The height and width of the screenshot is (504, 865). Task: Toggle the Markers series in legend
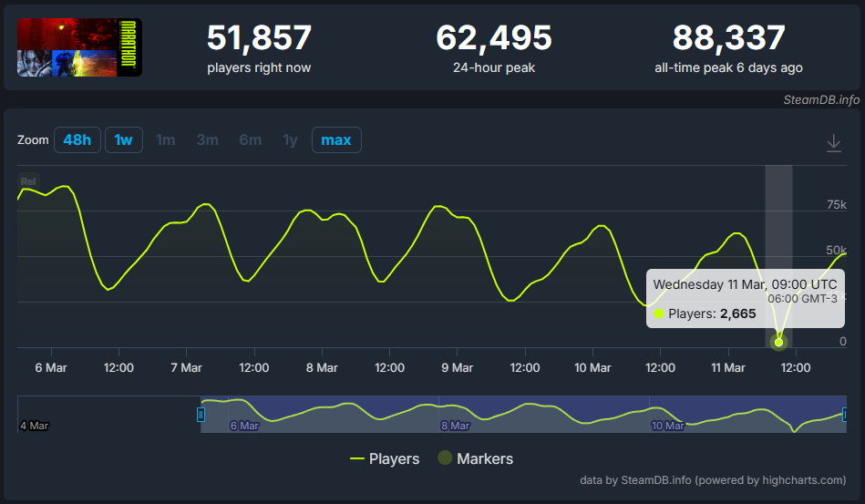click(x=476, y=458)
